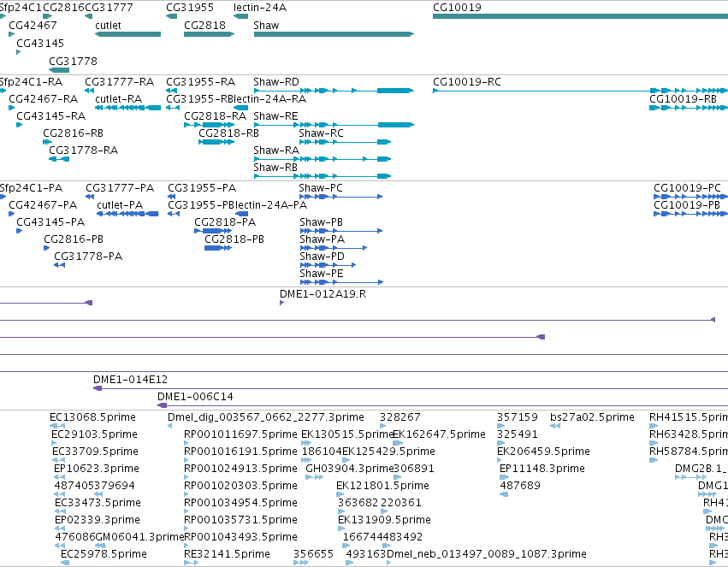The image size is (728, 567).
Task: Click the Shaw-RD transcript
Action: click(x=334, y=91)
